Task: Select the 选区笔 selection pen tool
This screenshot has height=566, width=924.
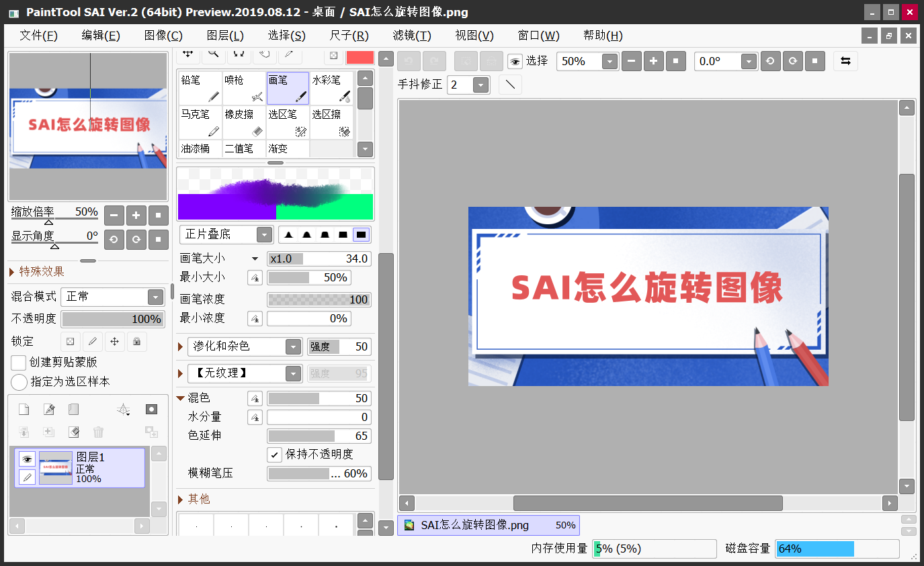Action: click(x=288, y=123)
